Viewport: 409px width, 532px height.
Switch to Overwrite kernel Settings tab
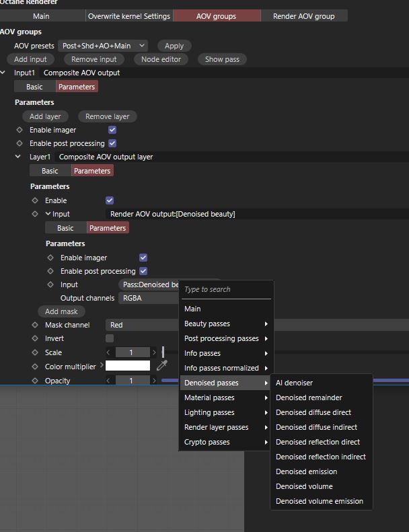129,16
